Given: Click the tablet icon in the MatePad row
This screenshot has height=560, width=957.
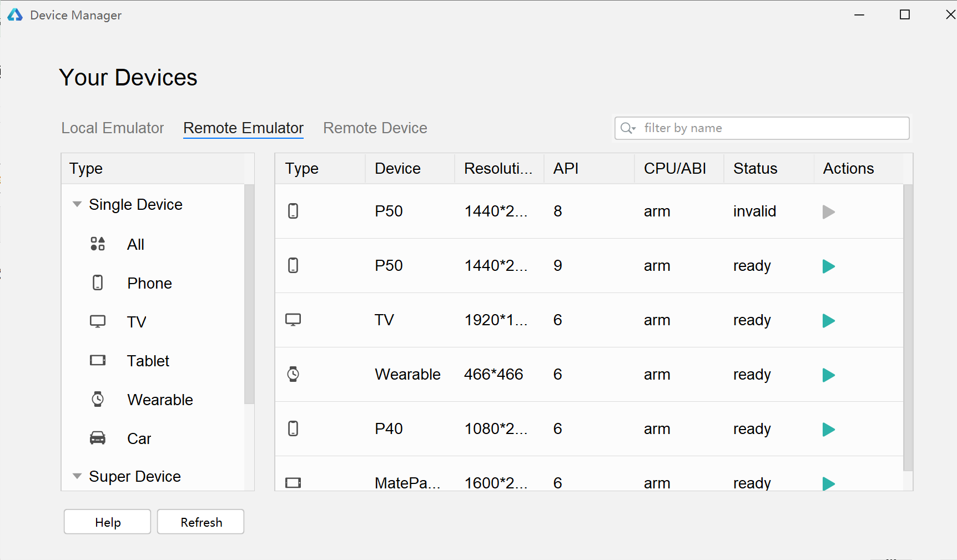Looking at the screenshot, I should (x=293, y=483).
